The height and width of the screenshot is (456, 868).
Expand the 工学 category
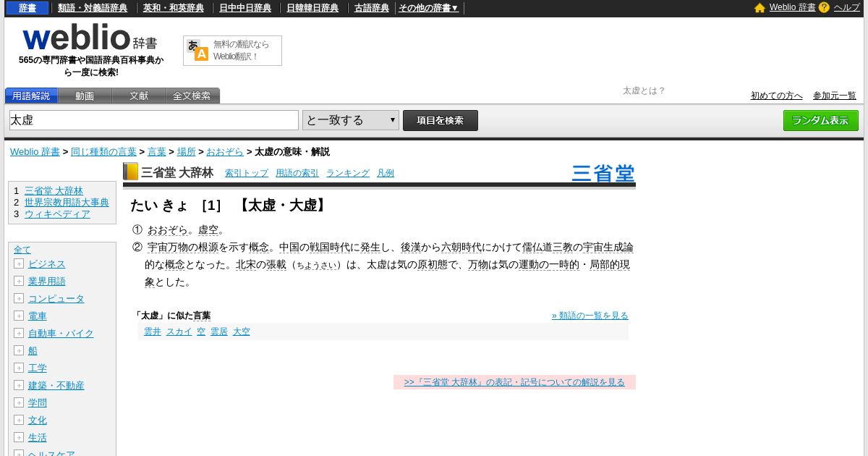click(x=19, y=368)
